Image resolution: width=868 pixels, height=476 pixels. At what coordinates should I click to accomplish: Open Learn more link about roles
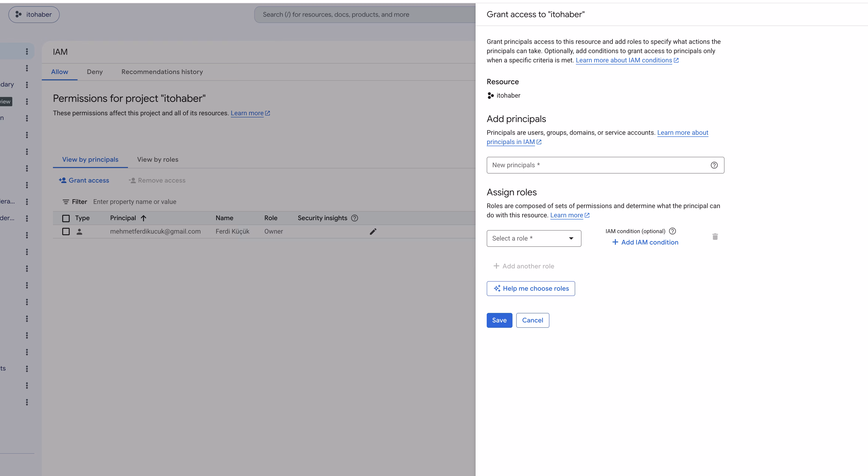[x=570, y=215]
